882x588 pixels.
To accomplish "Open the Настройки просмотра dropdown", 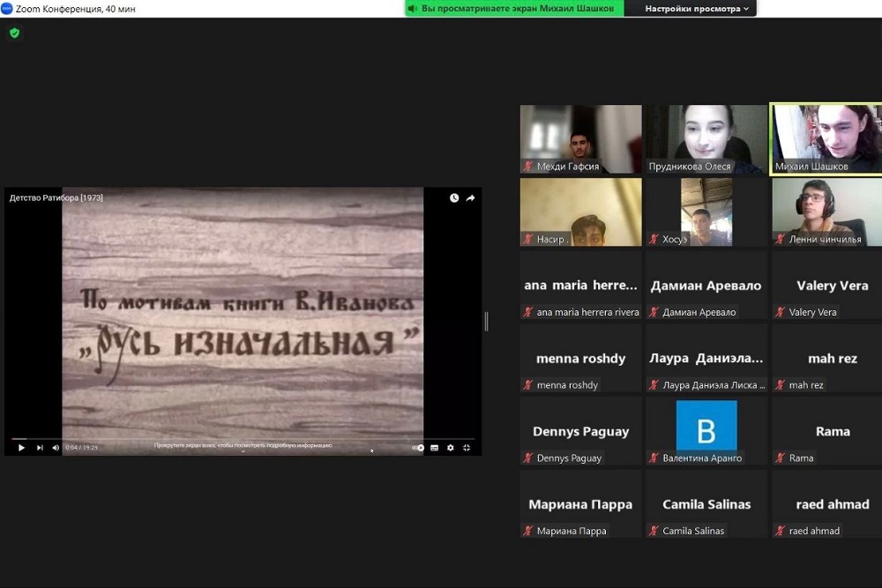I will coord(697,9).
